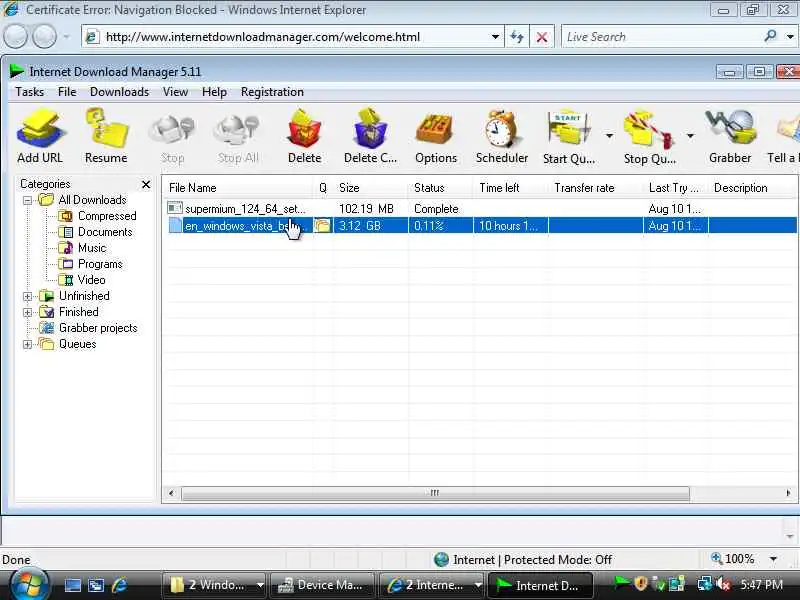800x600 pixels.
Task: Open Device Manager taskbar button
Action: (322, 585)
